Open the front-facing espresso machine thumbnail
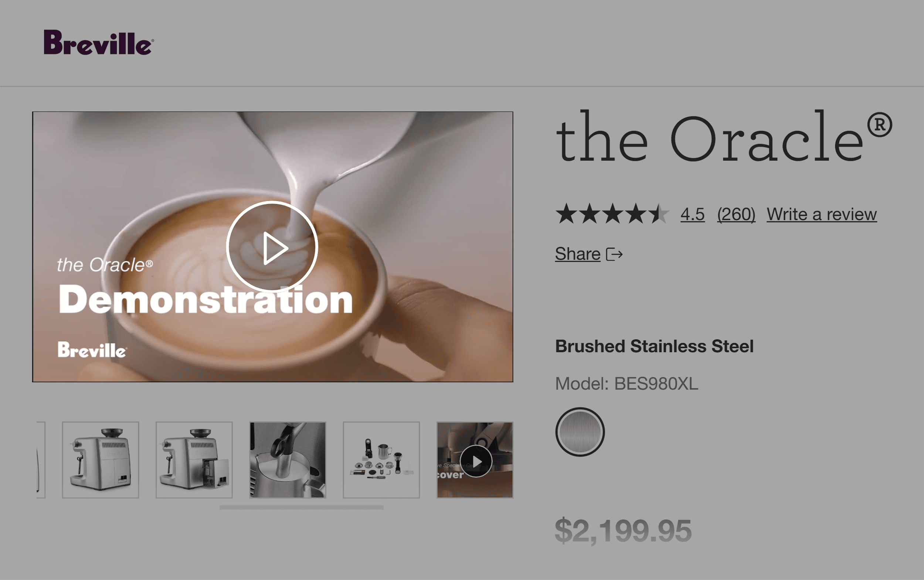This screenshot has width=924, height=580. pos(100,462)
